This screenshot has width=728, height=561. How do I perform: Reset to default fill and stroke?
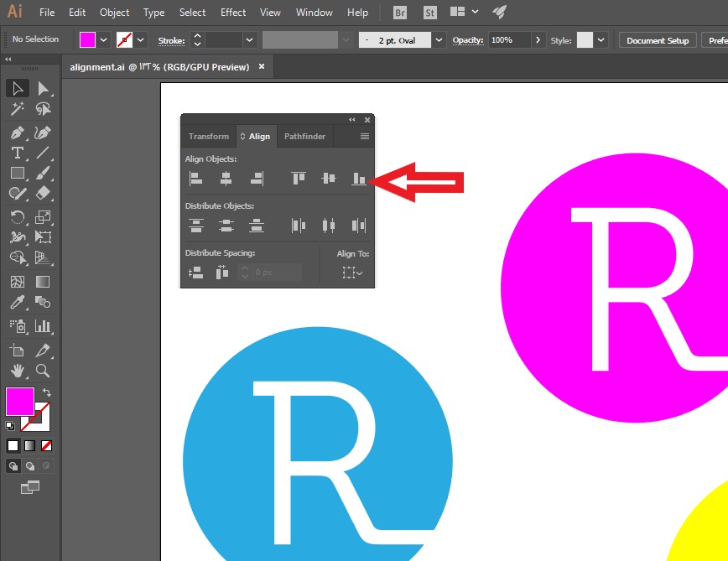(10, 425)
